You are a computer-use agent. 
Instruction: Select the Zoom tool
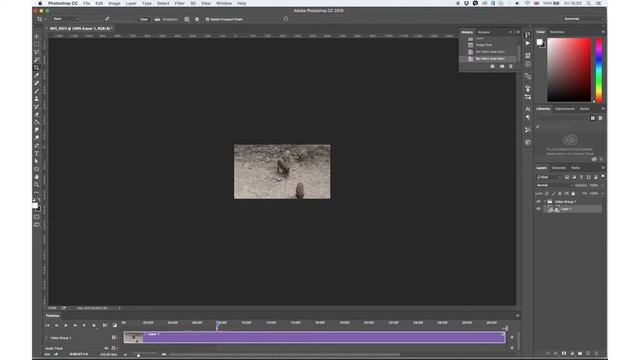37,184
